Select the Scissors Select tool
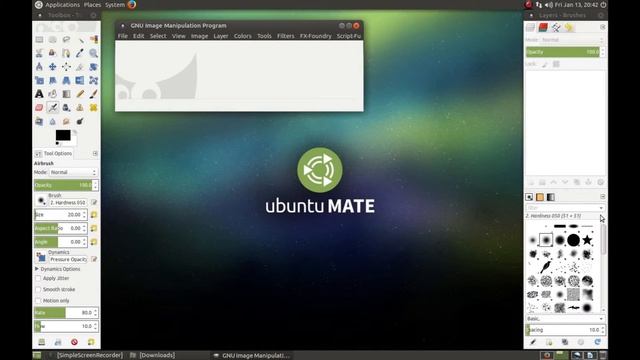The height and width of the screenshot is (360, 640). click(39, 53)
